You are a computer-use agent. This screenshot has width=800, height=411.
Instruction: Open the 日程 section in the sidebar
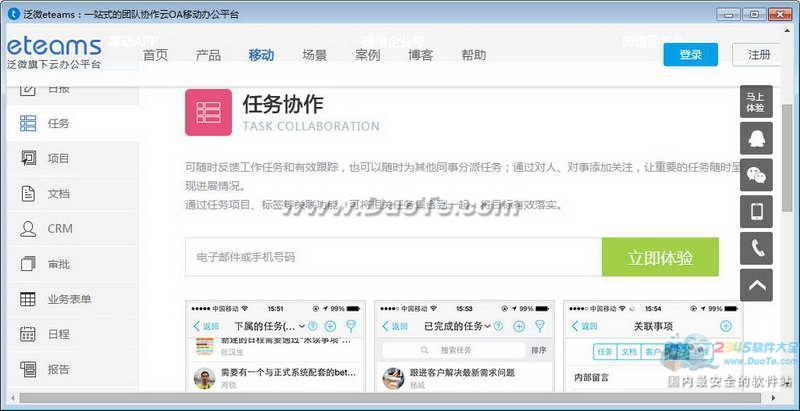click(x=72, y=335)
